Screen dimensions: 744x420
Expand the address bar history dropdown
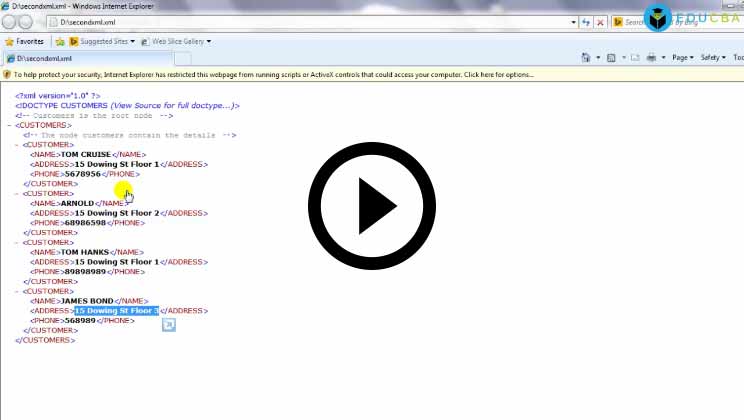tap(573, 21)
